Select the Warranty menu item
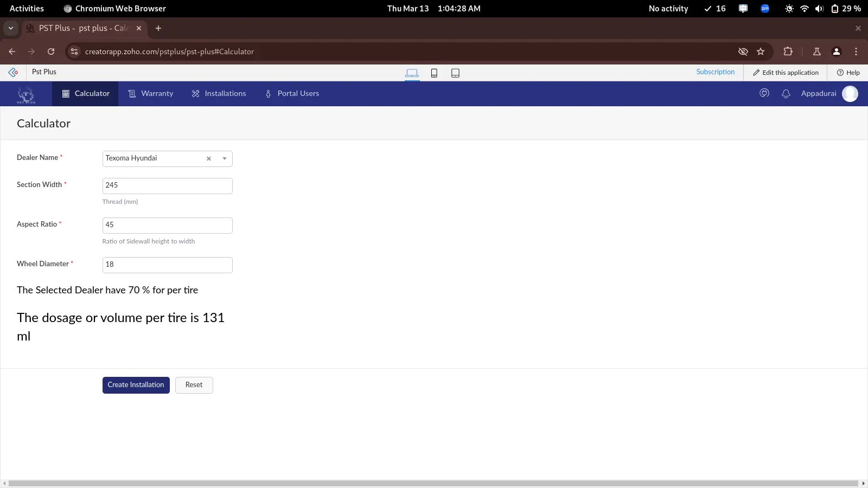868x488 pixels. pyautogui.click(x=157, y=93)
